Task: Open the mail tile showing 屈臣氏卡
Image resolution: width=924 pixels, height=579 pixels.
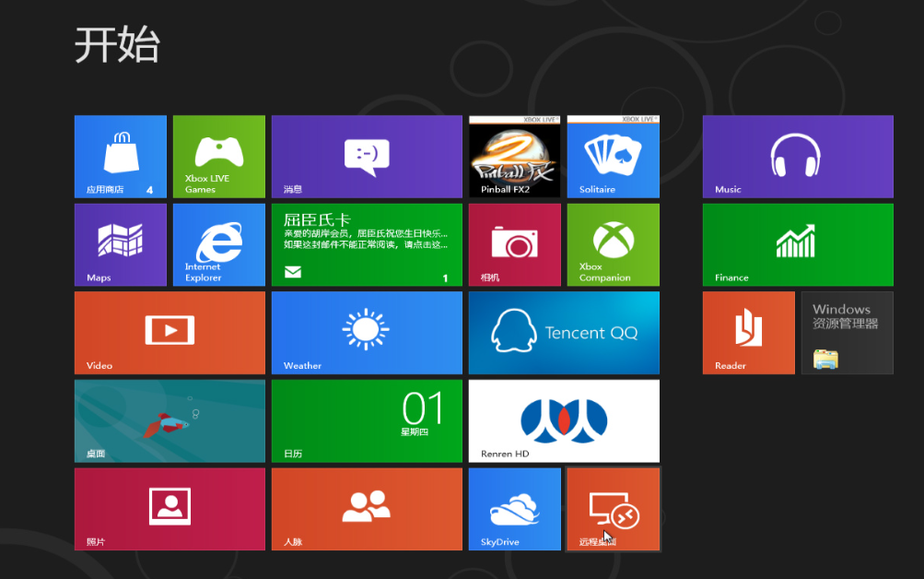Action: coord(368,244)
